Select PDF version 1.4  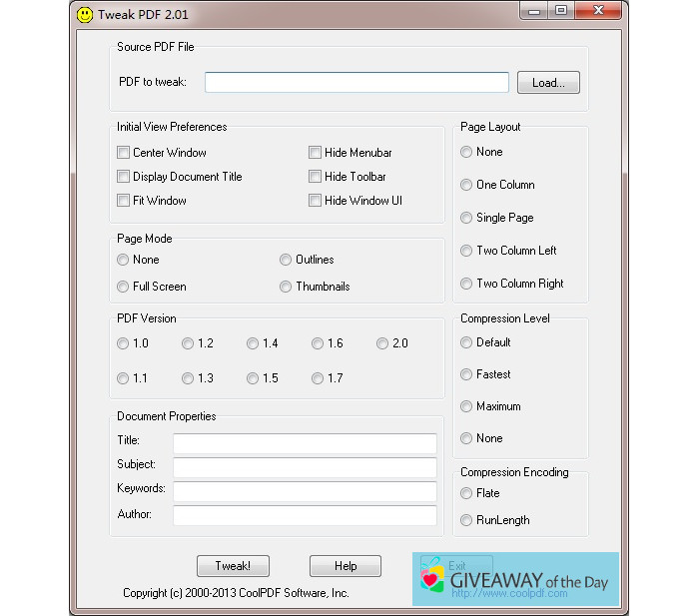tap(253, 343)
